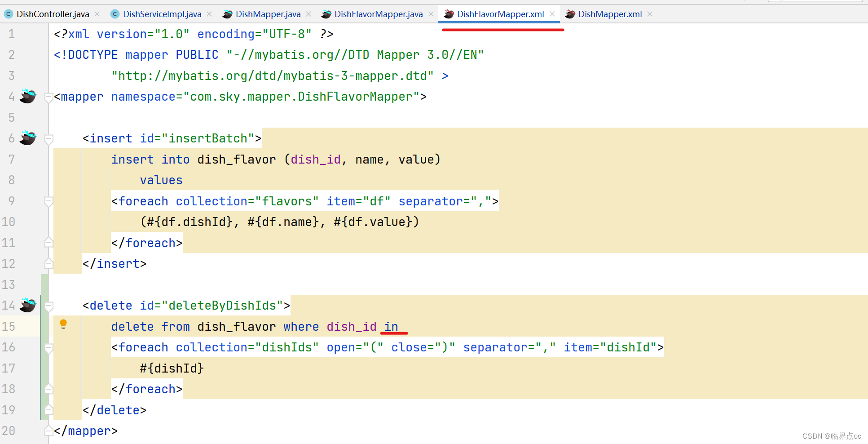Collapse the insert block fold on line 6

49,139
